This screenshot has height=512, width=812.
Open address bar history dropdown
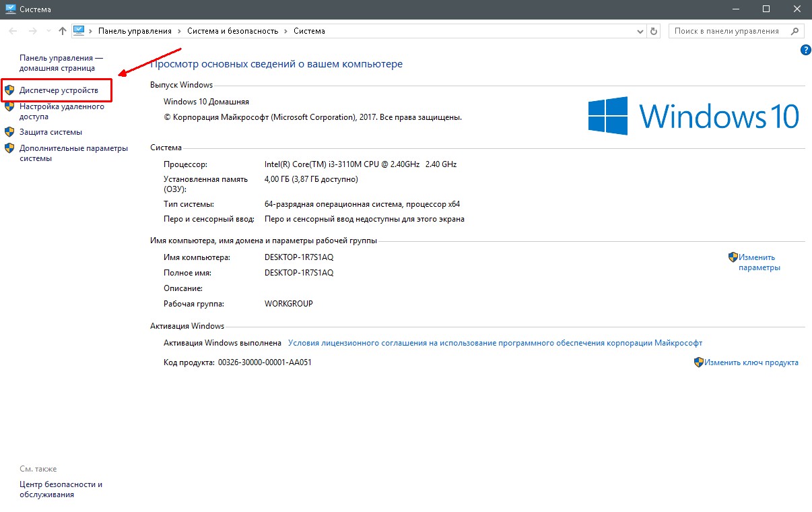pyautogui.click(x=640, y=31)
